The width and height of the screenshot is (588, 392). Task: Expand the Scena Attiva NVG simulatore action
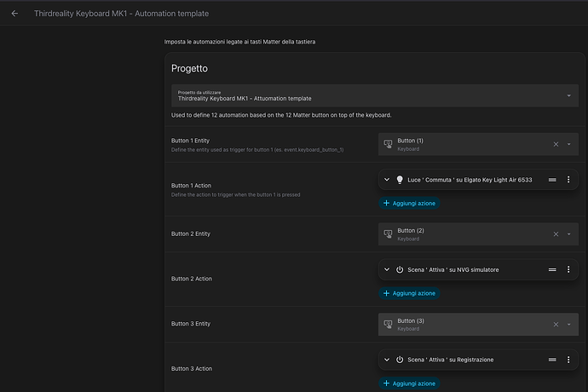[x=387, y=269]
